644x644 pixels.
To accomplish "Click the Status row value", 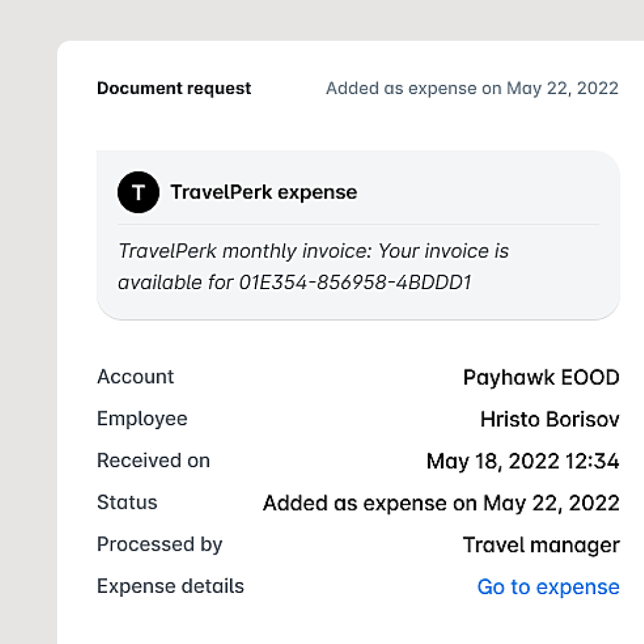I will (441, 503).
